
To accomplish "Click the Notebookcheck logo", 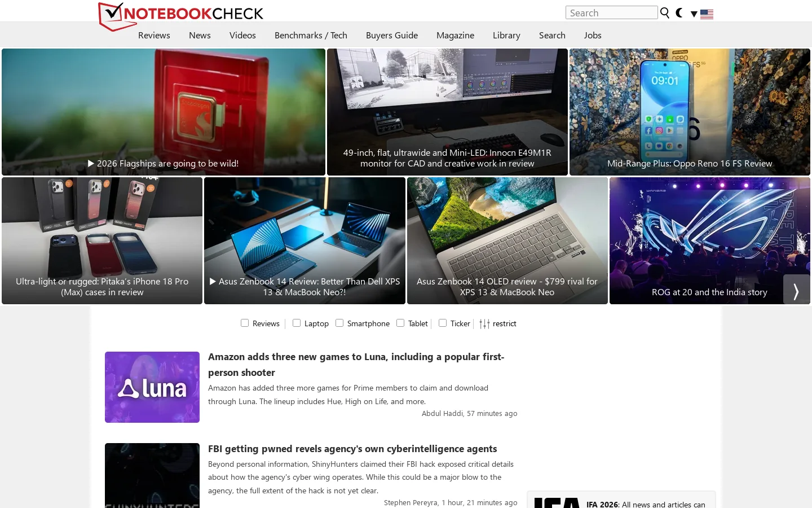I will tap(180, 16).
